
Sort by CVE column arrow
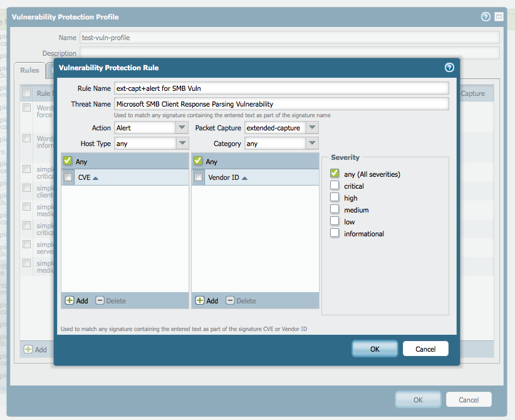pyautogui.click(x=96, y=178)
